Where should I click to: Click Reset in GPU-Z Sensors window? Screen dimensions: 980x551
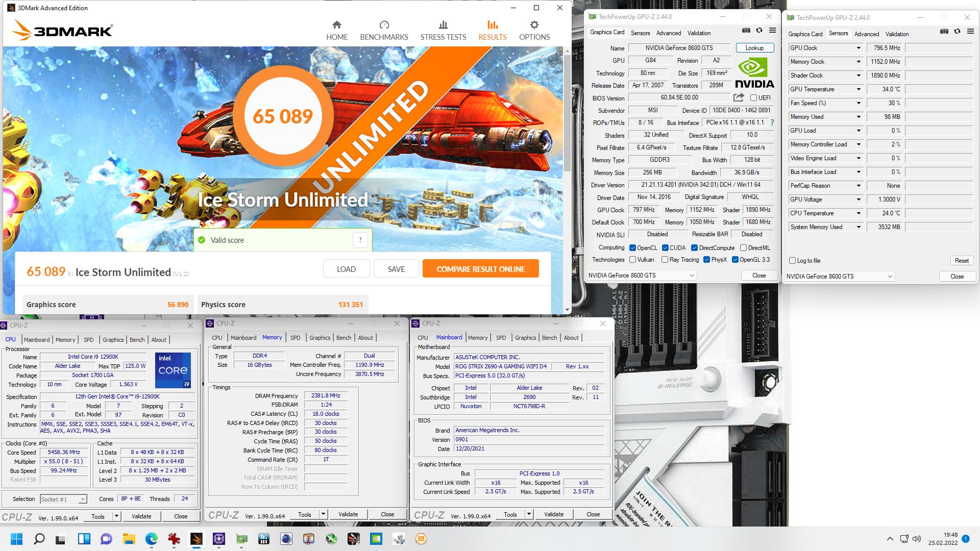pyautogui.click(x=962, y=261)
